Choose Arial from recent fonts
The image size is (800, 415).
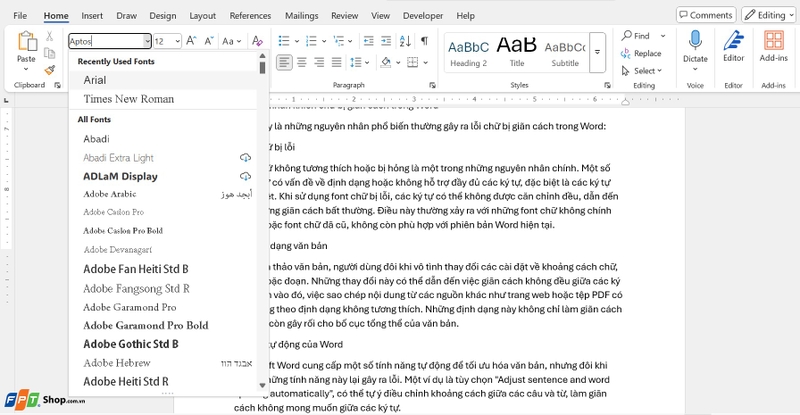tap(163, 80)
